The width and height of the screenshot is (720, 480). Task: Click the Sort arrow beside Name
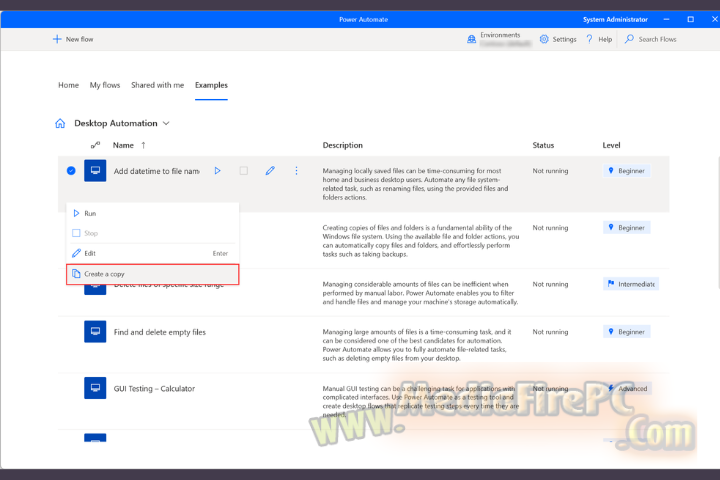tap(143, 145)
